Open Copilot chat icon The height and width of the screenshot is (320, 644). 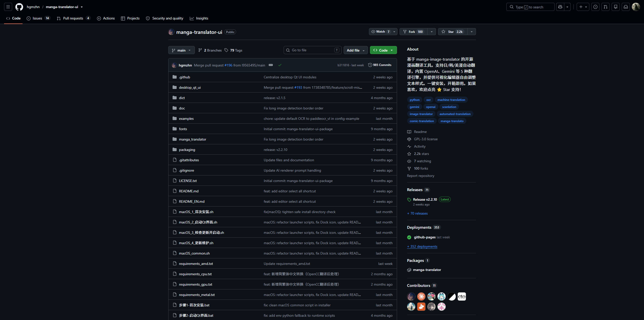560,7
